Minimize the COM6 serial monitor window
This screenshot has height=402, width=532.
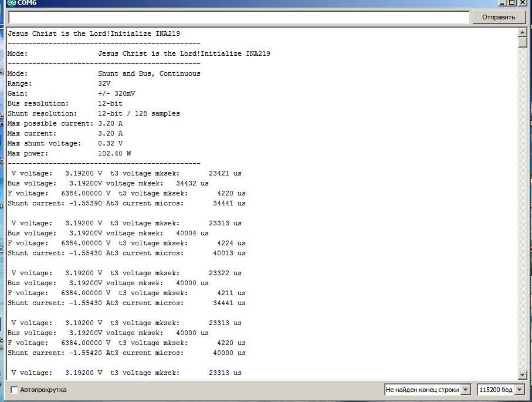pyautogui.click(x=503, y=3)
